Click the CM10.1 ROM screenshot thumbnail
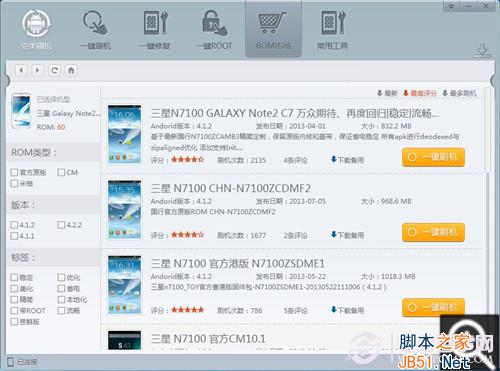Image resolution: width=500 pixels, height=371 pixels. click(x=124, y=340)
